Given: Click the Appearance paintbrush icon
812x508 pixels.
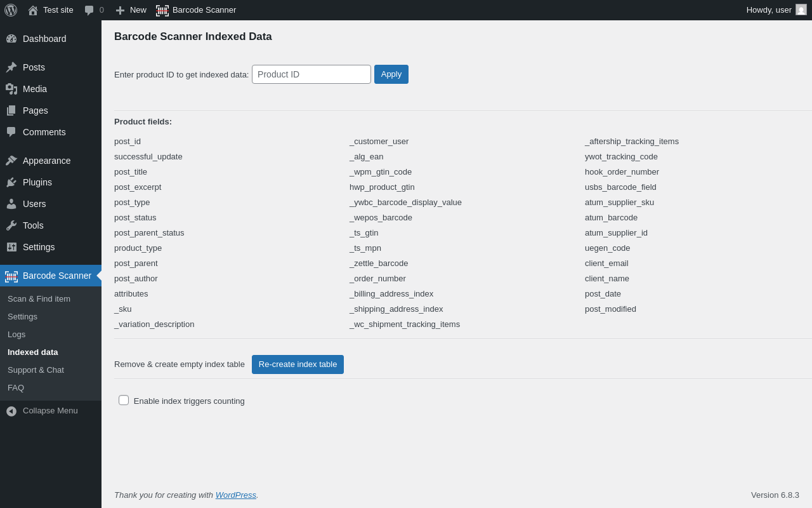Looking at the screenshot, I should (x=11, y=161).
